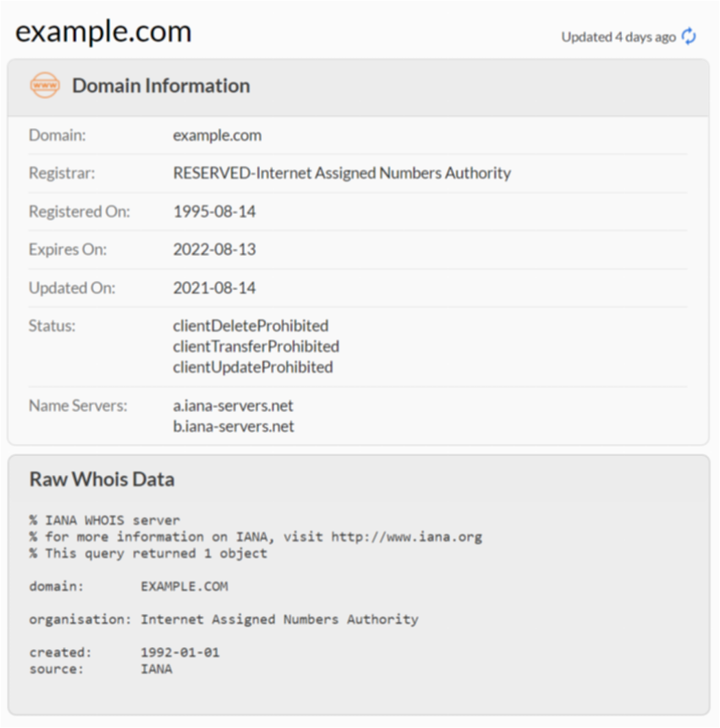Click the Domain Information header
This screenshot has width=720, height=728.
coord(160,86)
